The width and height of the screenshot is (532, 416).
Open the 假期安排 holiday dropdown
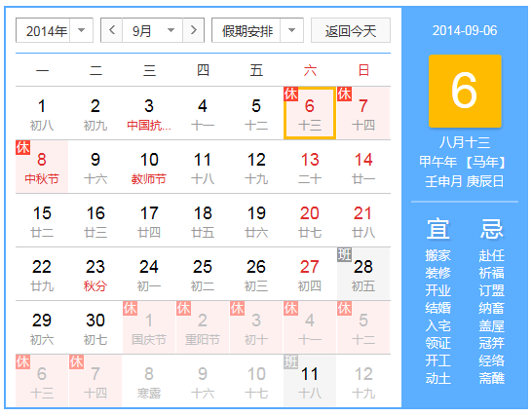click(257, 30)
